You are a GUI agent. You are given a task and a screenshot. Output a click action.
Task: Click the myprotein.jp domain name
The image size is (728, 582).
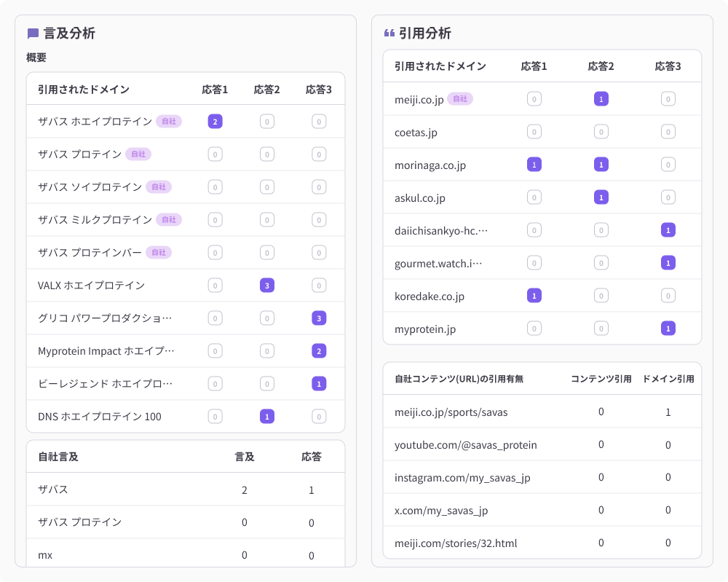pos(425,329)
